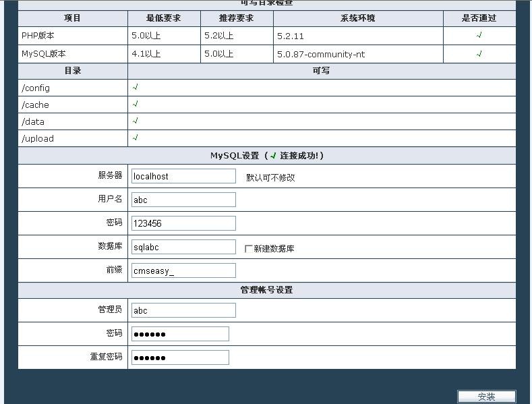This screenshot has width=532, height=404.
Task: Click the MySQL版本 pass checkmark icon
Action: tap(479, 54)
